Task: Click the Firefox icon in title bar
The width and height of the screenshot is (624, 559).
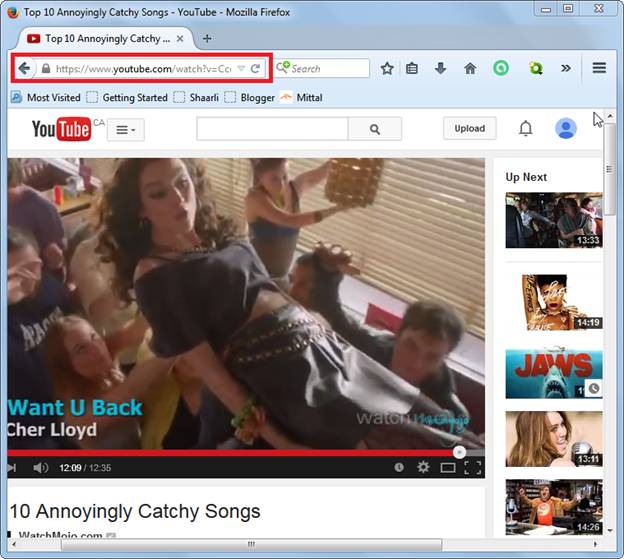Action: click(x=13, y=12)
